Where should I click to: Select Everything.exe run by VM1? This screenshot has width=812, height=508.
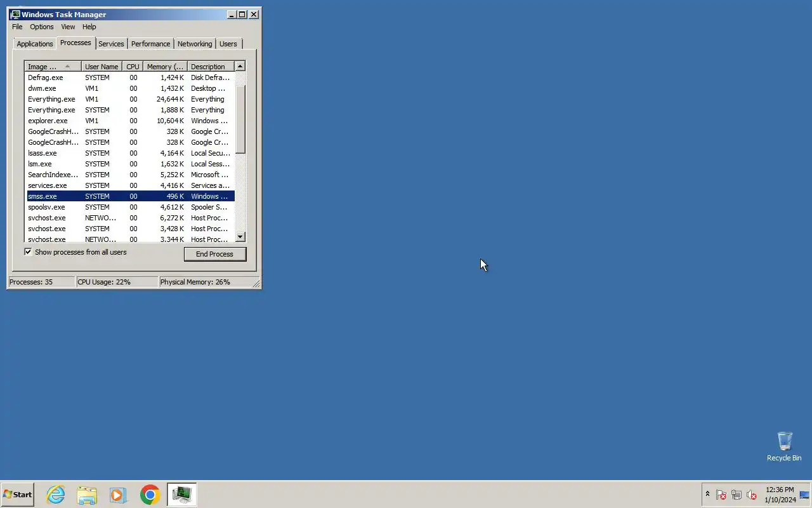point(130,99)
